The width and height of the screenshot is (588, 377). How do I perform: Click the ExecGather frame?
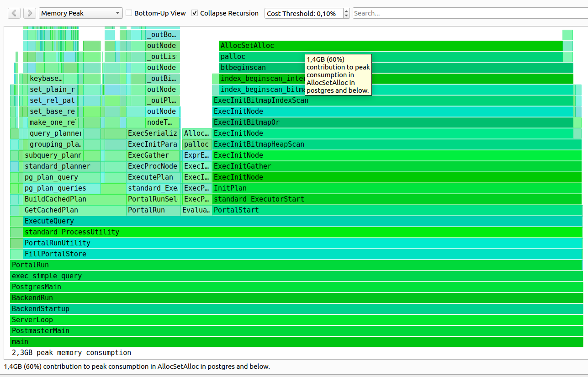(153, 155)
